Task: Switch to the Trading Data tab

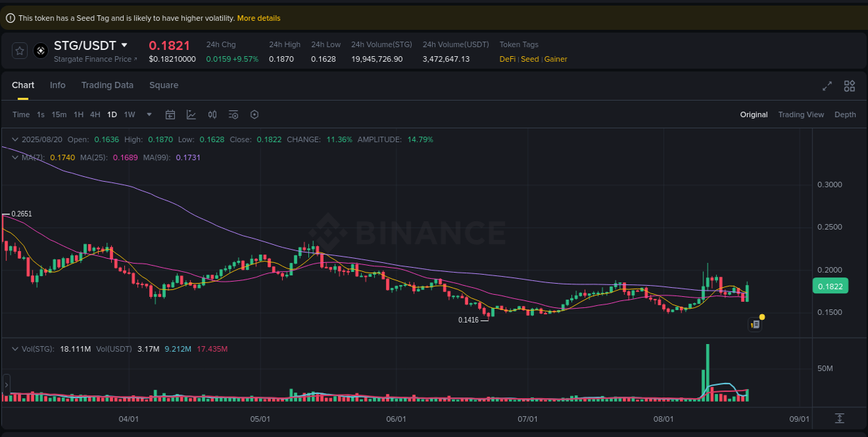Action: tap(107, 85)
